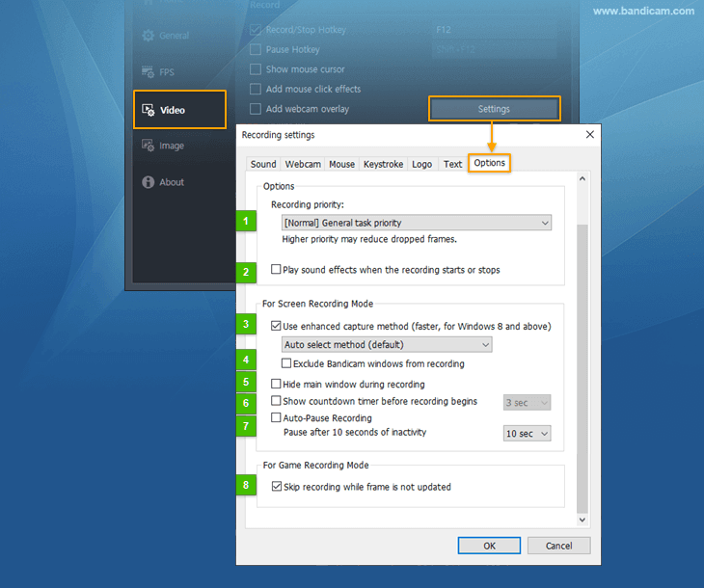
Task: Select the Video section label
Action: pyautogui.click(x=173, y=110)
